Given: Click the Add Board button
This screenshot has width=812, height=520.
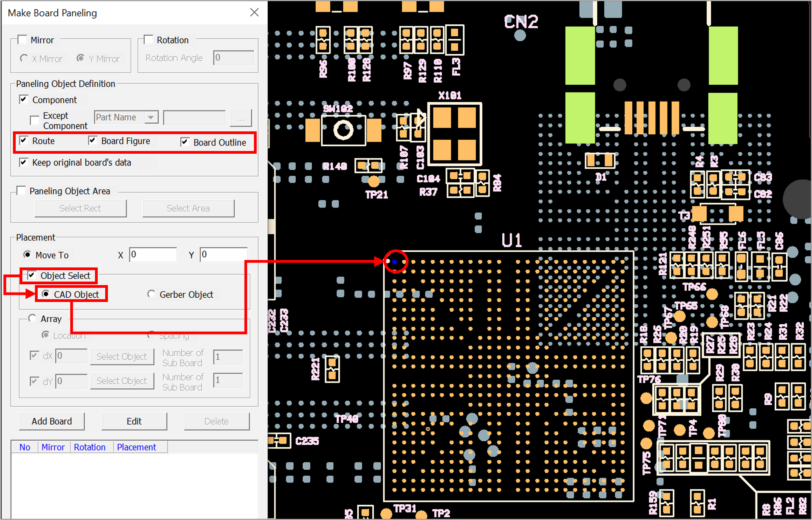Looking at the screenshot, I should coord(51,421).
